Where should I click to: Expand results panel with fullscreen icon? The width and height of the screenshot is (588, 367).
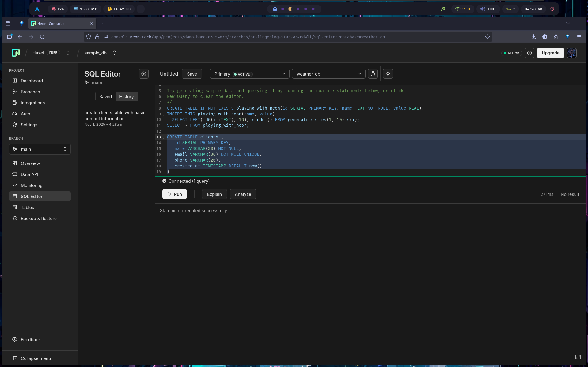578,357
